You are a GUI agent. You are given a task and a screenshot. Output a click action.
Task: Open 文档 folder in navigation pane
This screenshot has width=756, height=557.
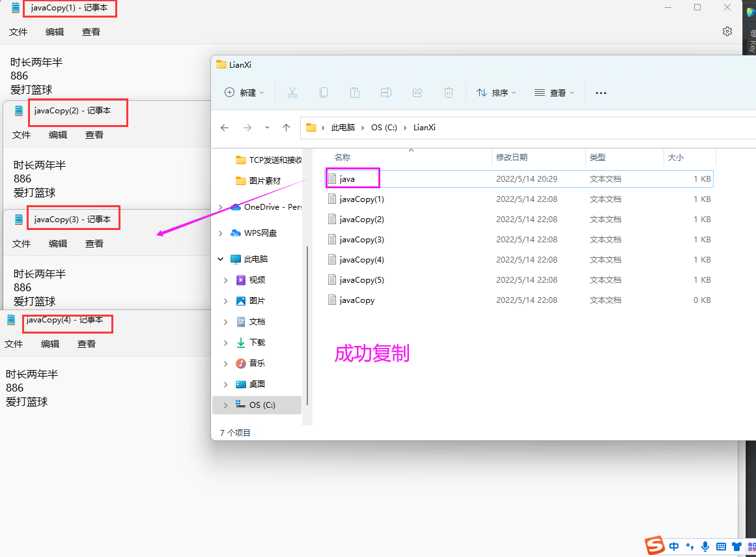251,322
